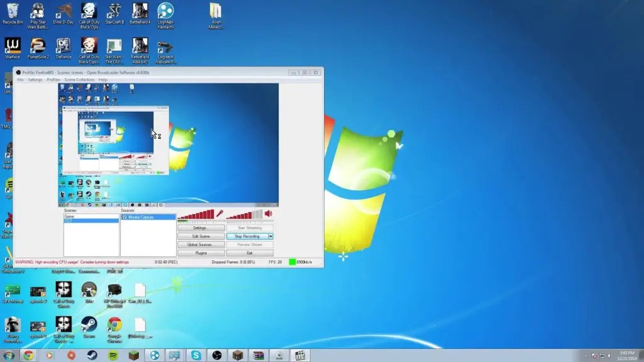Open the Profiles menu
644x362 pixels.
click(x=53, y=80)
